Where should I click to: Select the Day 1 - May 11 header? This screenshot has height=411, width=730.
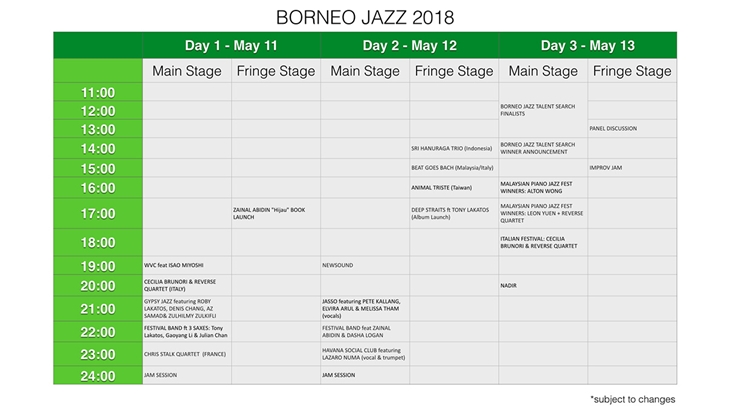pos(231,46)
